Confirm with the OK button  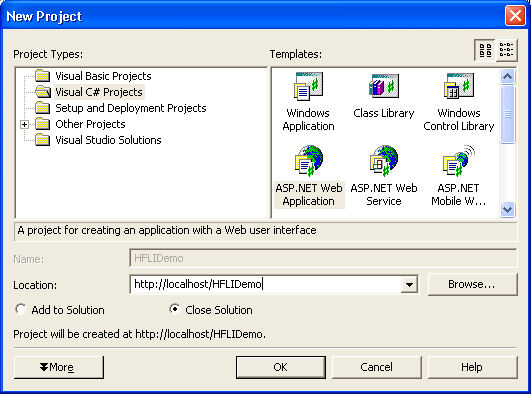tap(281, 367)
